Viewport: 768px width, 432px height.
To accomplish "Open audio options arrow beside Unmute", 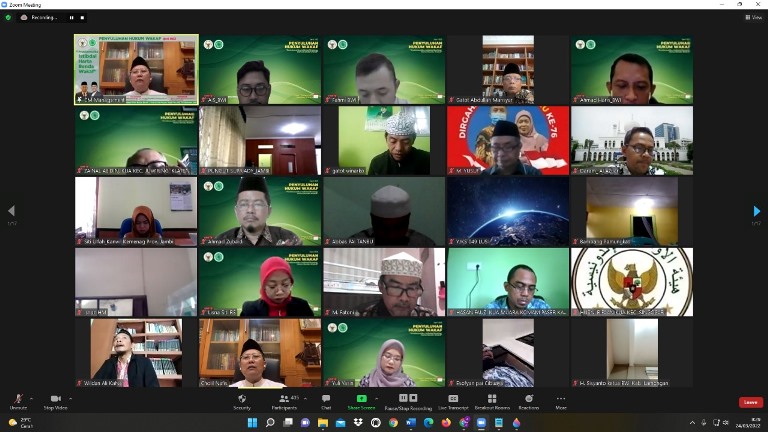I will 31,399.
